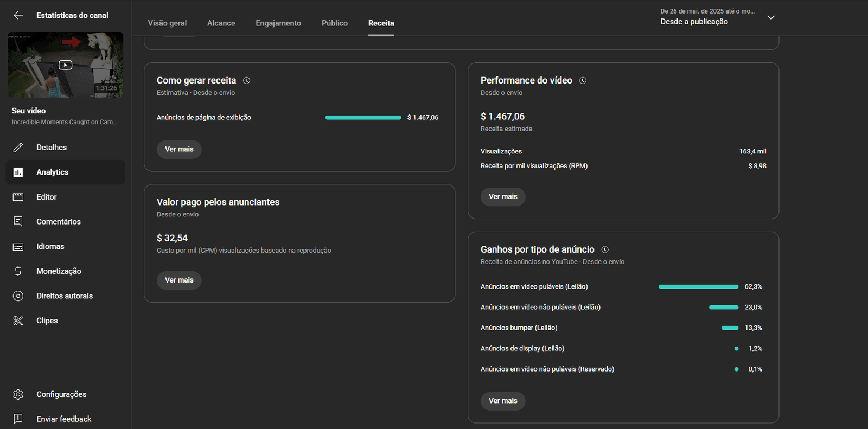Open Monetização via the dollar icon
Viewport: 868px width, 429px height.
[x=18, y=271]
